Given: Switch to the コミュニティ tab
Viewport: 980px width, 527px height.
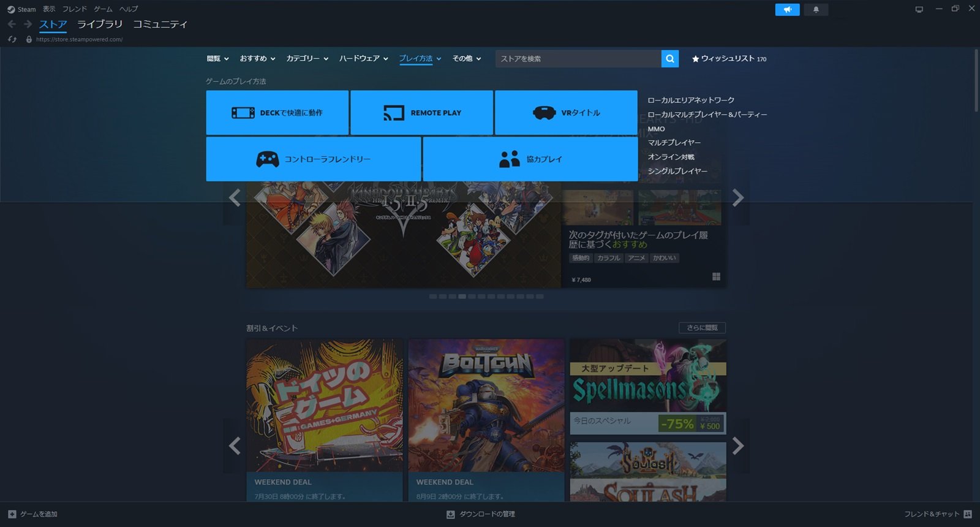Looking at the screenshot, I should [160, 25].
